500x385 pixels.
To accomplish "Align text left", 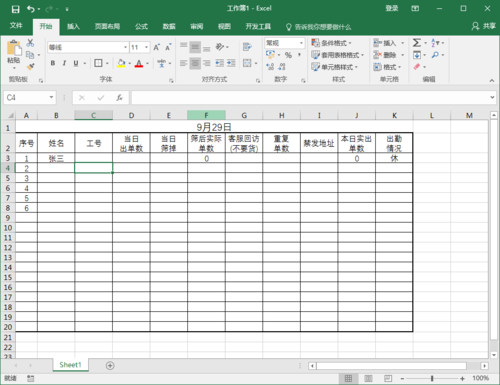I will pyautogui.click(x=184, y=63).
